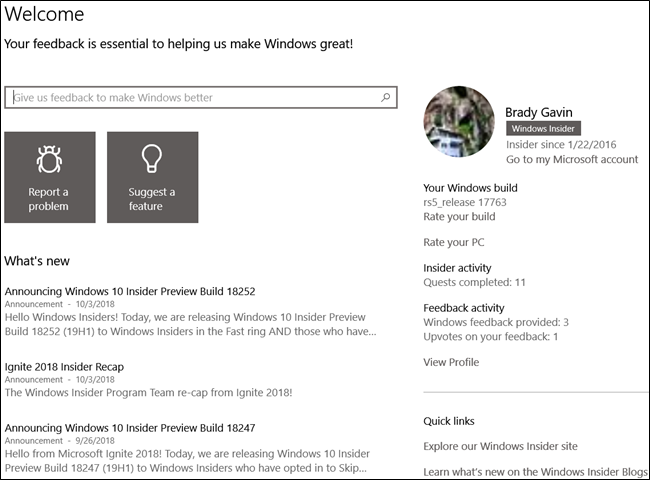The image size is (650, 480).
Task: Explore our Windows Insider site link
Action: [x=500, y=446]
